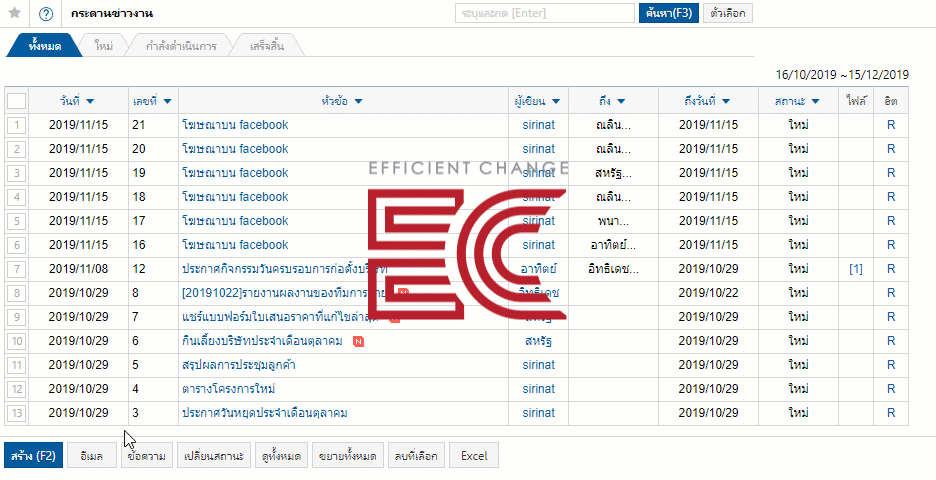
Task: Check row 13 checkbox
Action: point(17,413)
